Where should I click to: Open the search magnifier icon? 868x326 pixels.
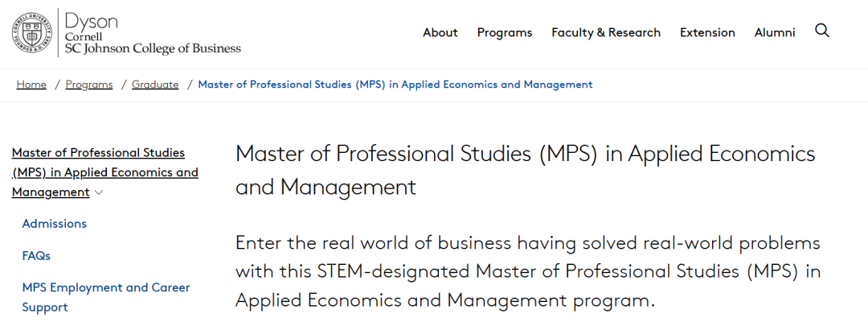[822, 31]
